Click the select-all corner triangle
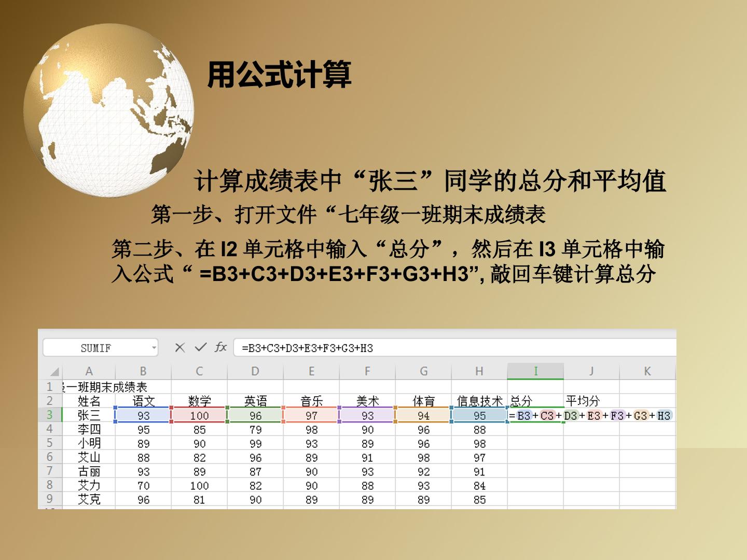 [54, 371]
